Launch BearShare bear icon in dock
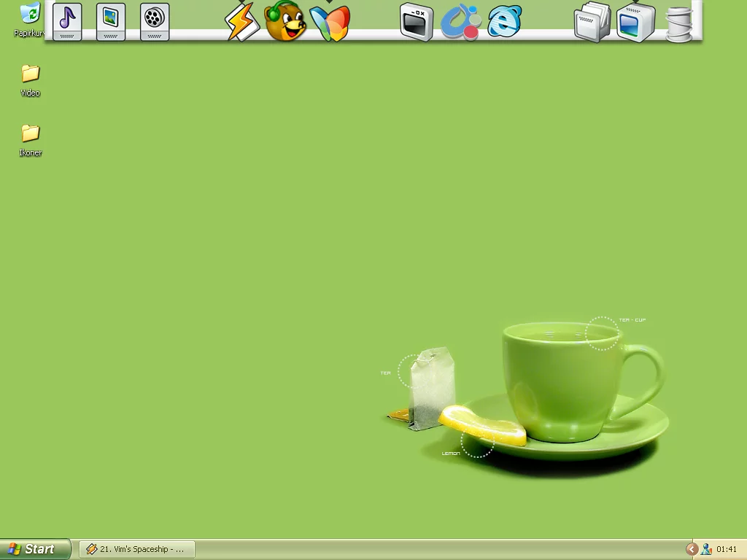Viewport: 747px width, 560px height. pos(285,22)
